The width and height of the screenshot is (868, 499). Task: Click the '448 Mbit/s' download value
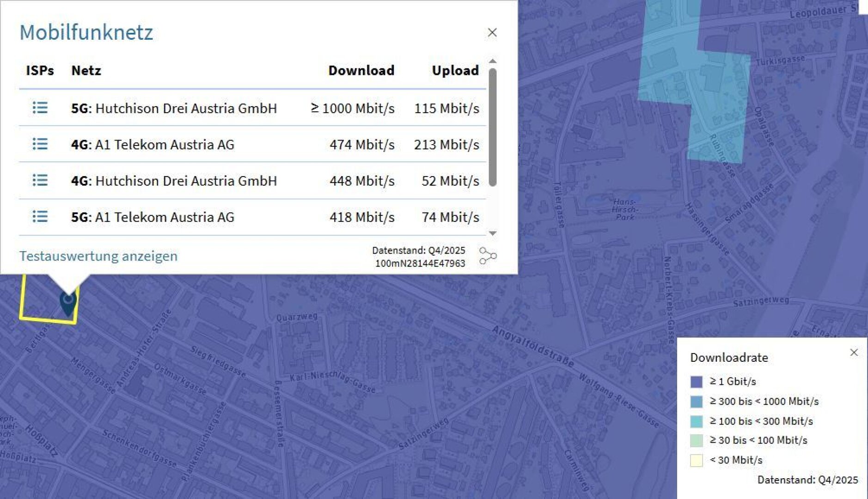pyautogui.click(x=362, y=181)
